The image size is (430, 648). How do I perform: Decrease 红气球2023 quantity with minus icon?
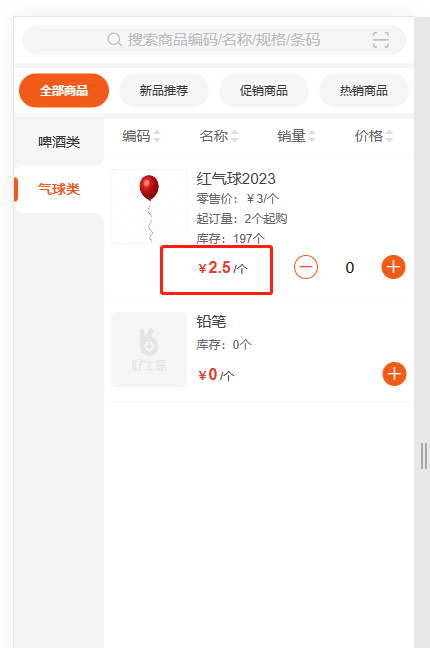coord(306,267)
